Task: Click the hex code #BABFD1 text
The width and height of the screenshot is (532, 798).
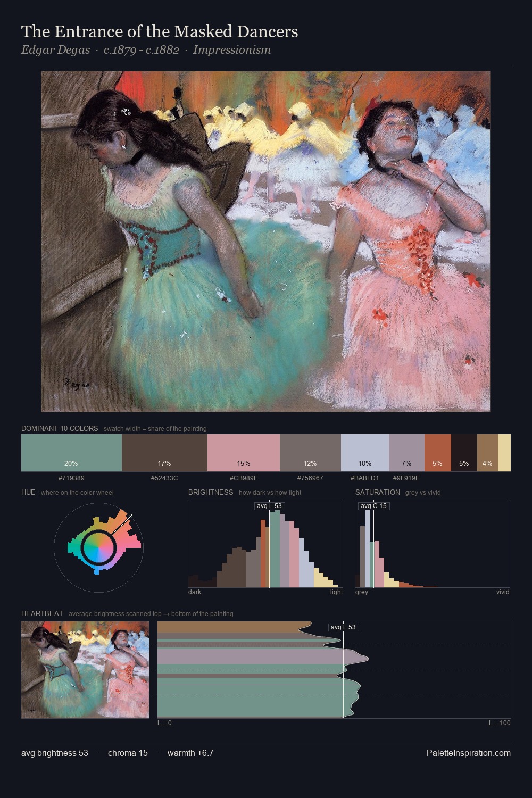Action: [365, 478]
